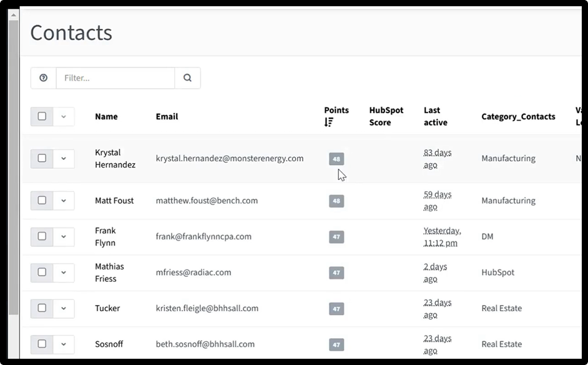Click Manufacturing category in Matt Foust row
This screenshot has width=588, height=365.
508,201
